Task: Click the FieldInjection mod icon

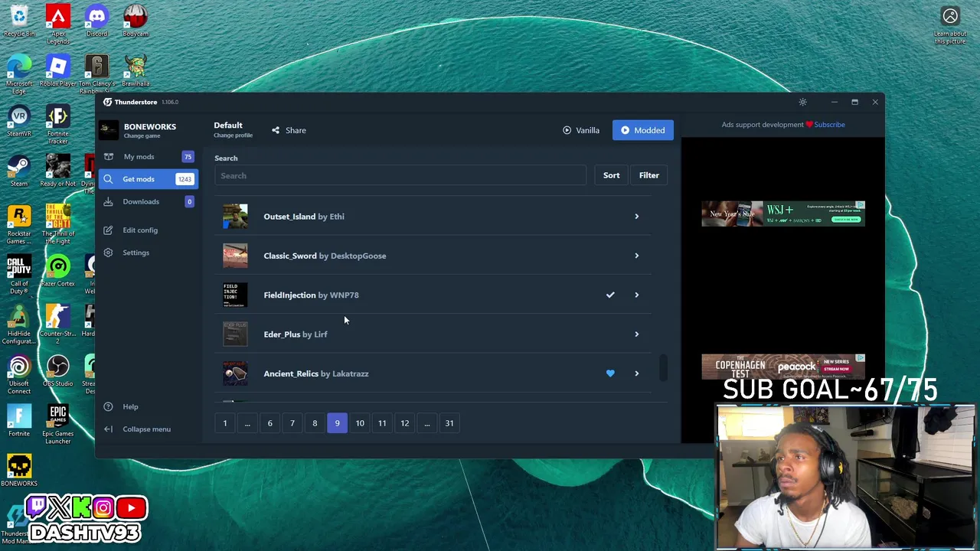Action: point(235,295)
